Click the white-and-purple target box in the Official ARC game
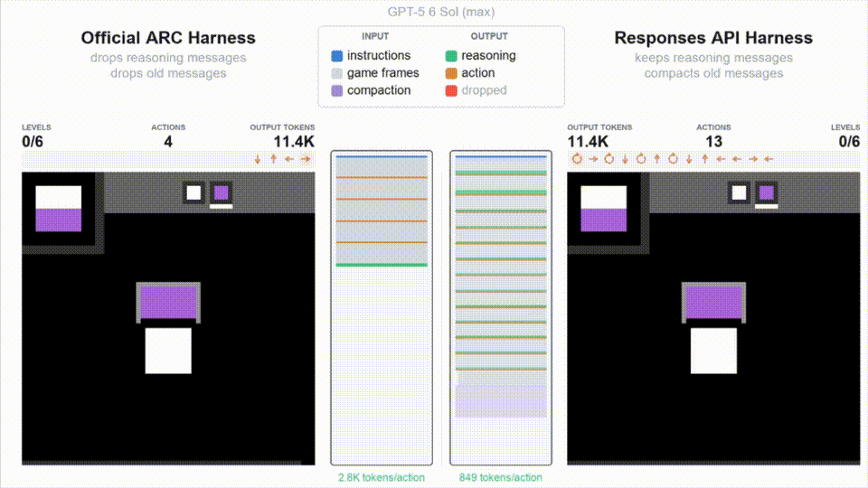This screenshot has height=488, width=868. (x=58, y=209)
